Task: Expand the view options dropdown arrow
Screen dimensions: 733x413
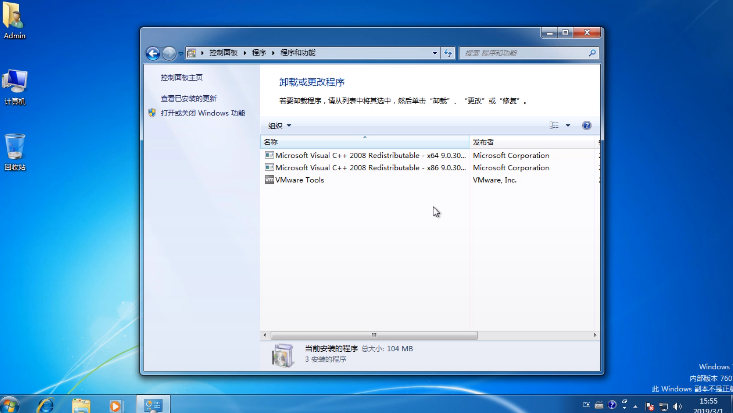Action: click(x=568, y=125)
